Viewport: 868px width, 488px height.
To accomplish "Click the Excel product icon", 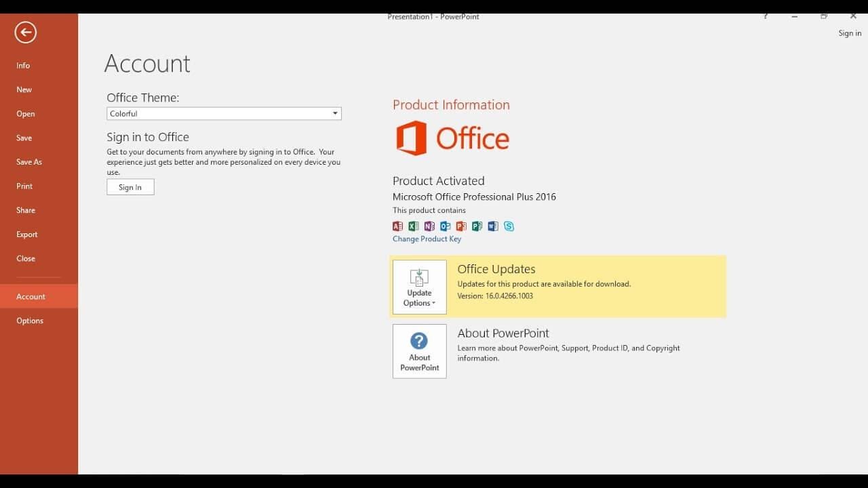I will pyautogui.click(x=414, y=226).
